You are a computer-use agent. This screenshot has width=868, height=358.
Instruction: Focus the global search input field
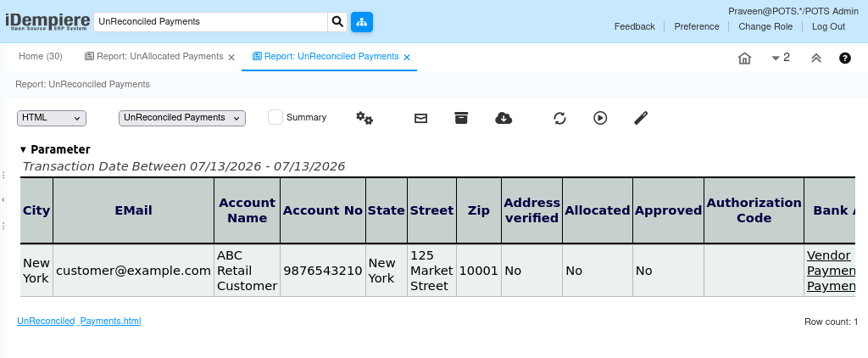(211, 22)
